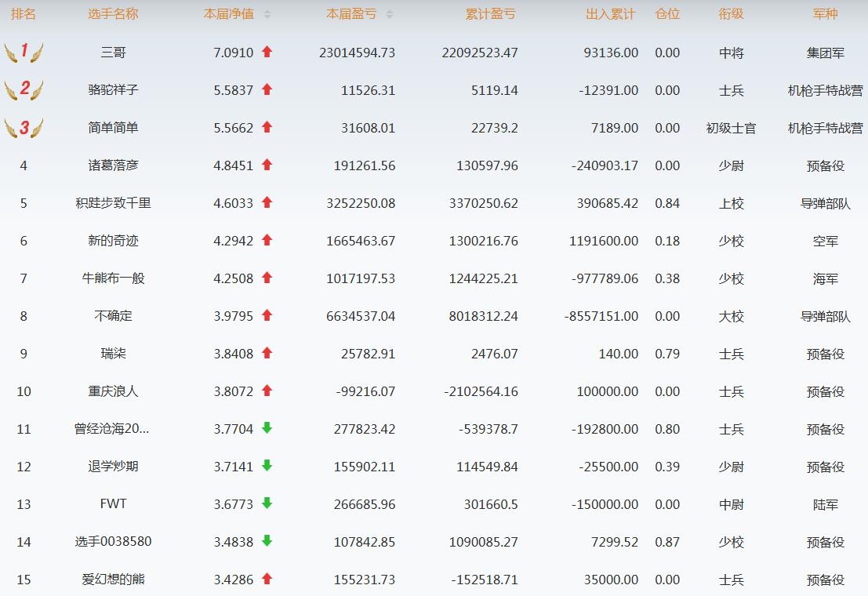Open player 三哥's profile

[113, 53]
